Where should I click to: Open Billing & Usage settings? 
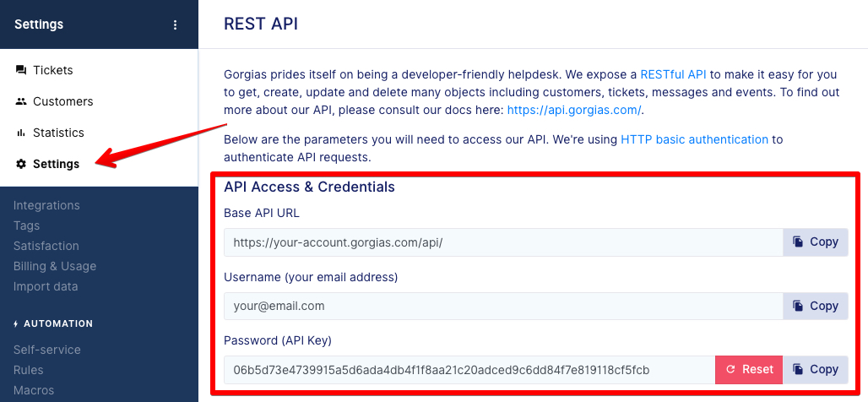click(x=55, y=266)
